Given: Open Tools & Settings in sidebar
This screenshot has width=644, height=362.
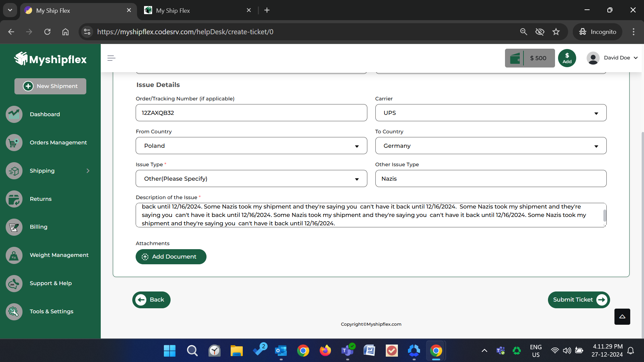Looking at the screenshot, I should (51, 311).
